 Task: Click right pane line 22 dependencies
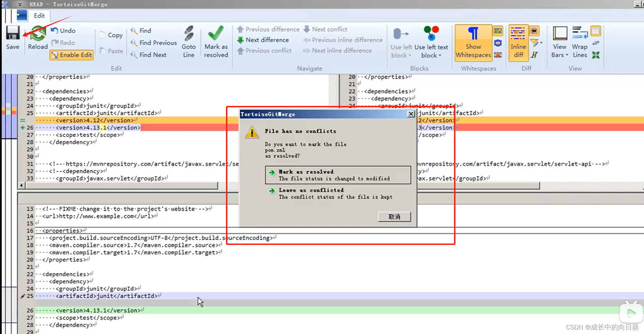[x=387, y=91]
